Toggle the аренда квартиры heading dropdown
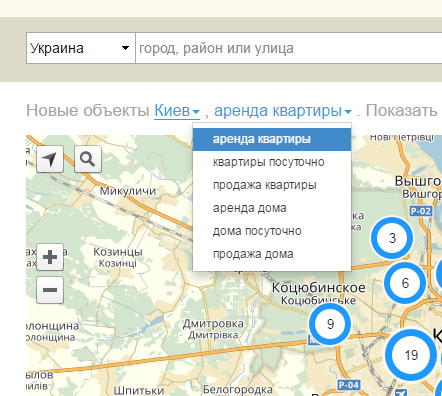 pos(283,110)
